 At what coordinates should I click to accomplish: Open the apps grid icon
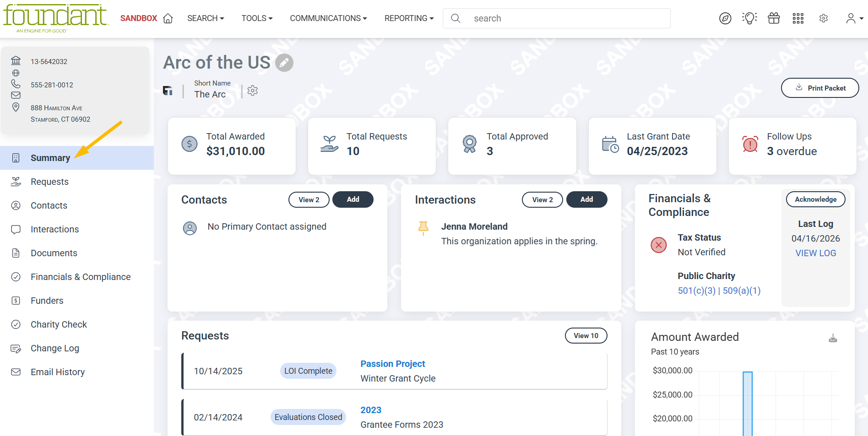(798, 18)
